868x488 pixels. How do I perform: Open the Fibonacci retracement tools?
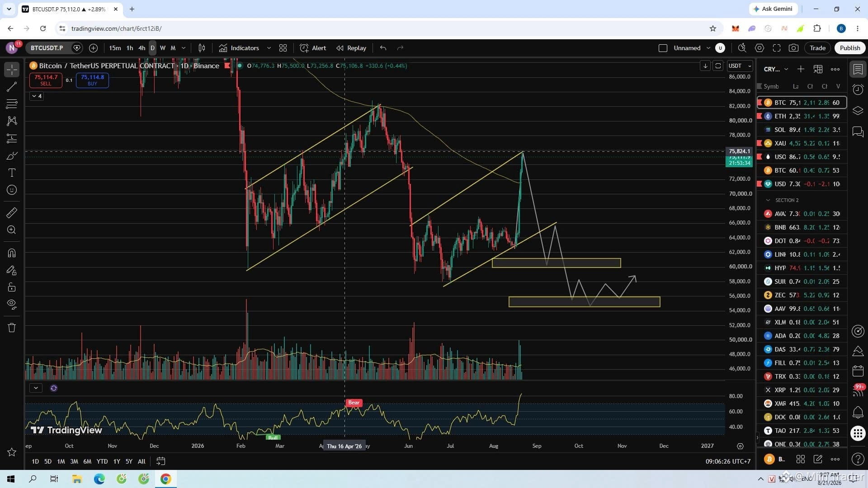point(12,104)
